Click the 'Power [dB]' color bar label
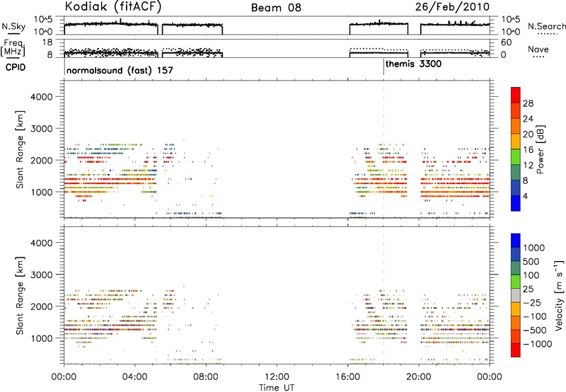Image resolution: width=566 pixels, height=392 pixels. tap(540, 149)
